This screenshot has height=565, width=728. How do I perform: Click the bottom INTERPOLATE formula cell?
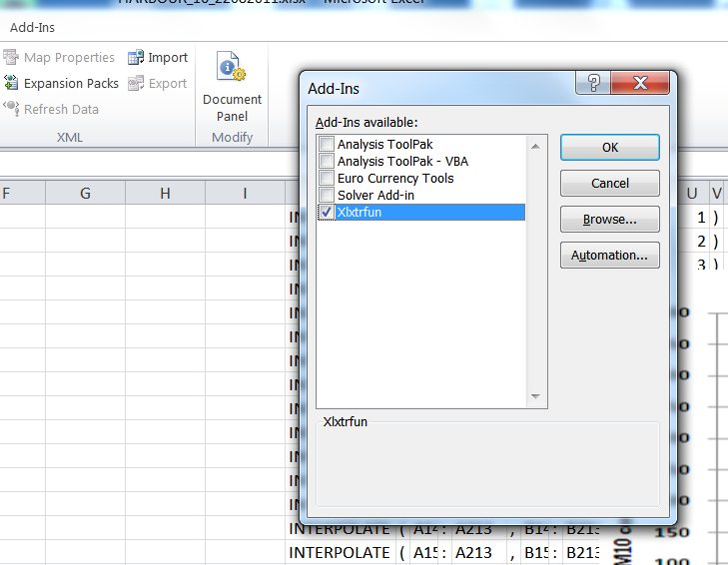click(340, 552)
